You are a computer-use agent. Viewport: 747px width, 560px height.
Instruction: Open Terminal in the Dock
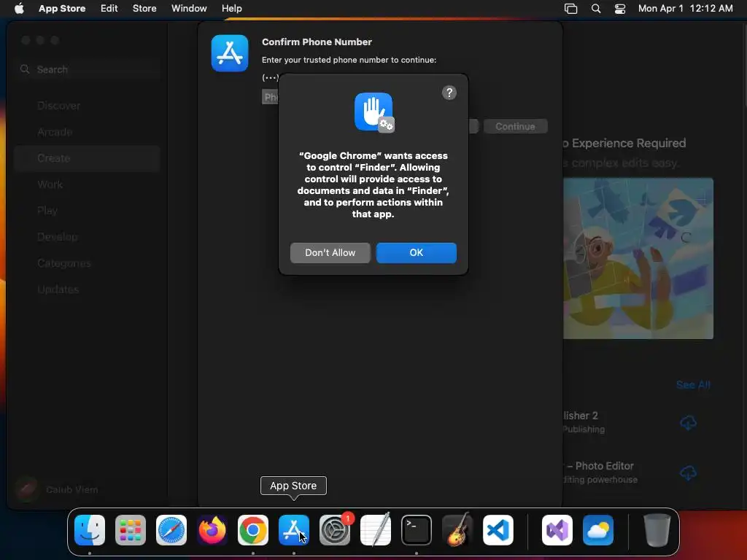point(417,530)
